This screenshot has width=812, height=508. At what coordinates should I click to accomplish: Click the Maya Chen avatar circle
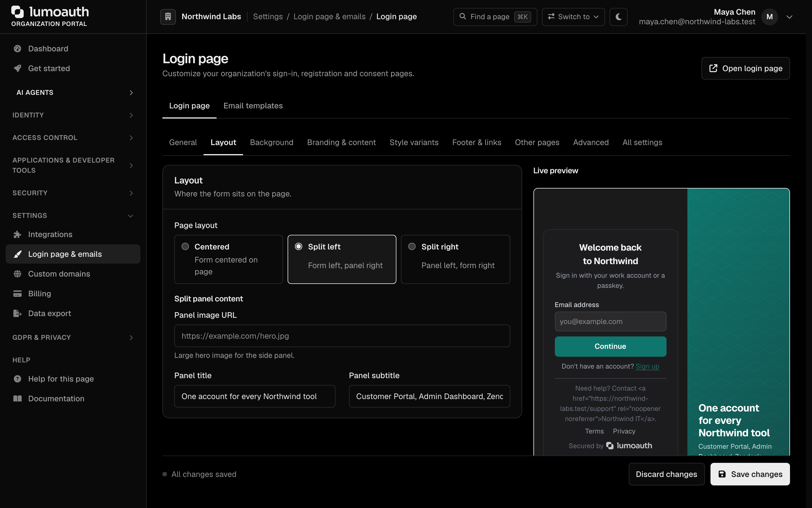(x=769, y=17)
